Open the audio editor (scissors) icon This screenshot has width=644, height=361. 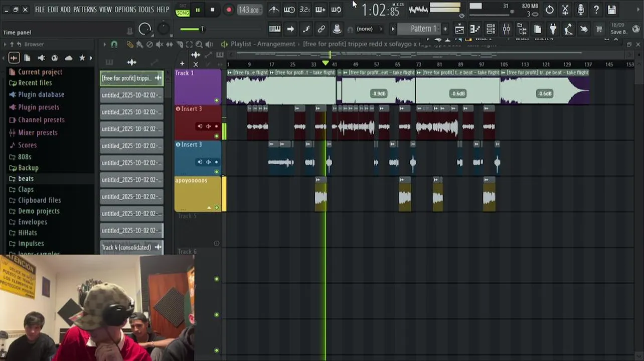click(x=565, y=10)
